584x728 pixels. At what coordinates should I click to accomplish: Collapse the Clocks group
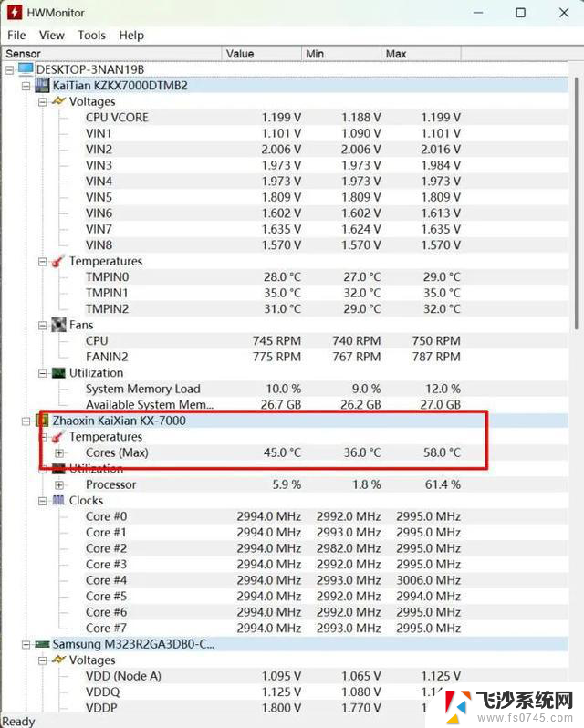tap(43, 502)
